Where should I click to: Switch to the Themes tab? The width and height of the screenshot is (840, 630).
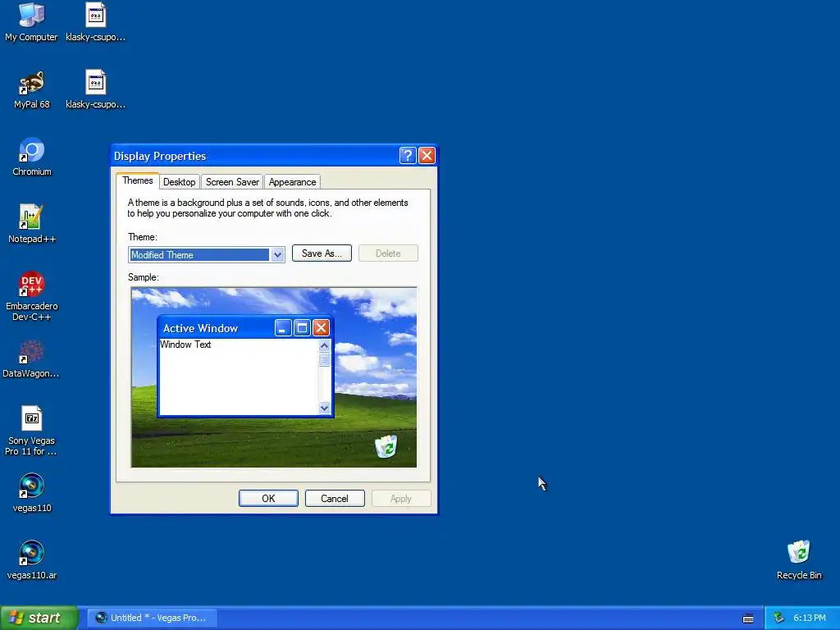[138, 180]
